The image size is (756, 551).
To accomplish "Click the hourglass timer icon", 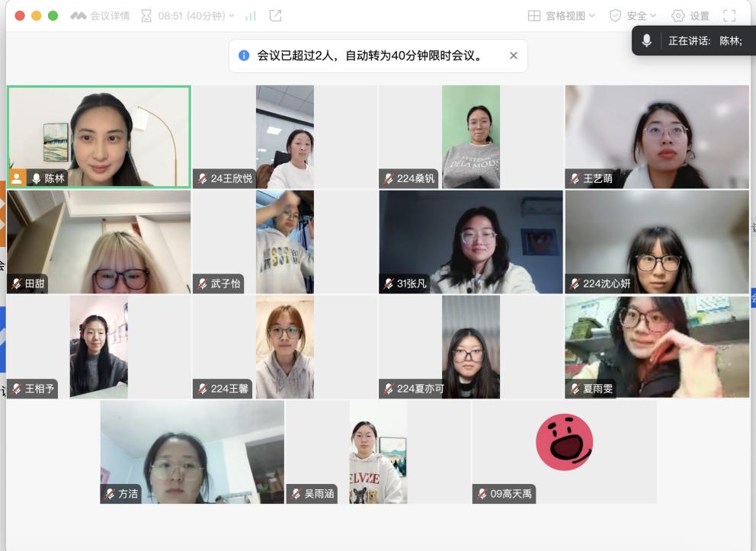I will pos(146,16).
